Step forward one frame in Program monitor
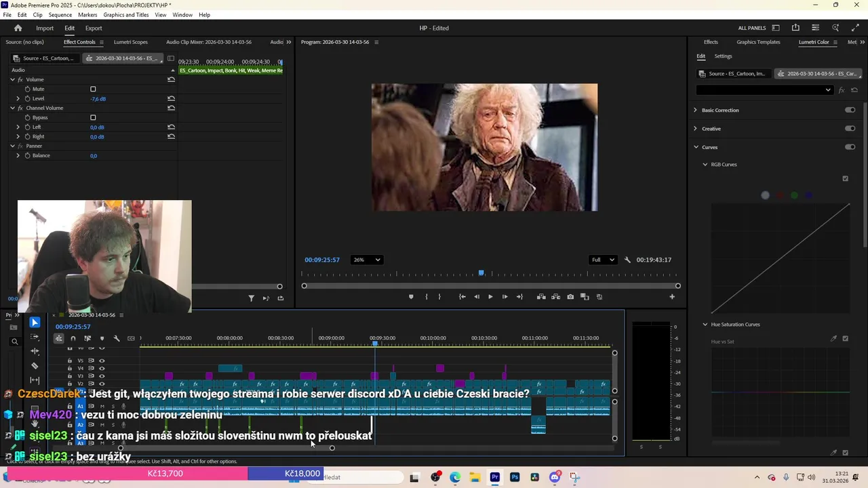 (505, 297)
